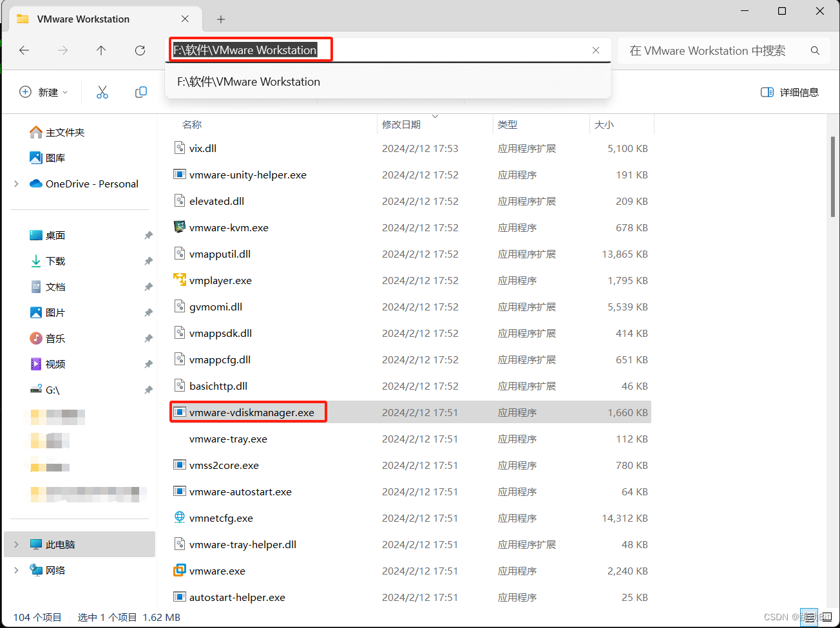
Task: Select vmware-unity-helper.exe file icon
Action: [x=180, y=175]
